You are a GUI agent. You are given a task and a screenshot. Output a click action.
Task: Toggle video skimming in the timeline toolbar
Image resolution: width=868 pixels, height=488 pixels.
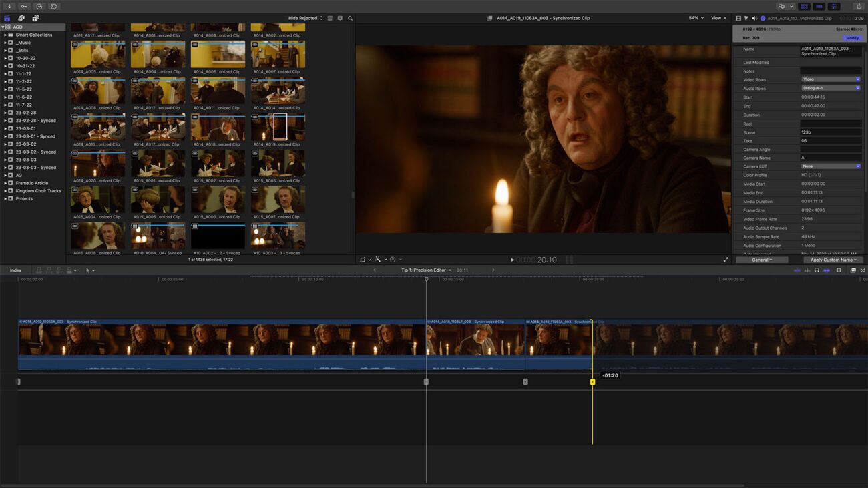point(797,270)
